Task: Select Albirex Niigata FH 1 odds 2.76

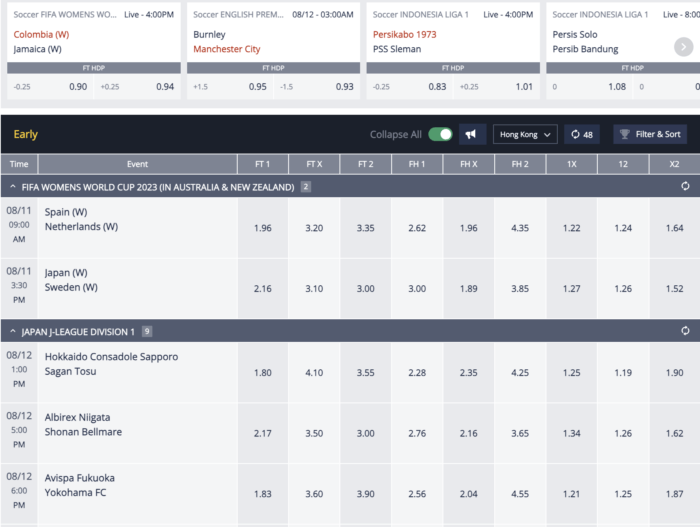Action: coord(417,433)
